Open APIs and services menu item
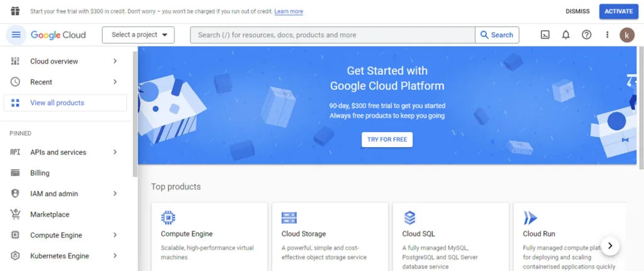 tap(65, 152)
